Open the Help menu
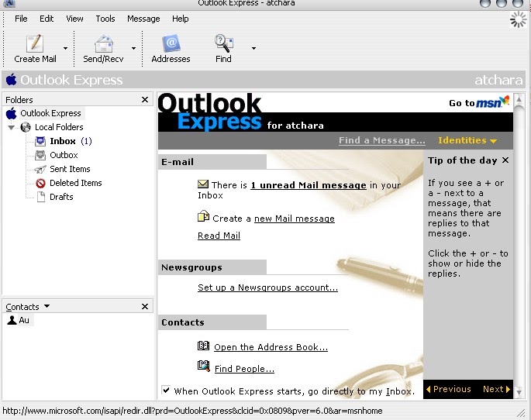 pos(180,19)
